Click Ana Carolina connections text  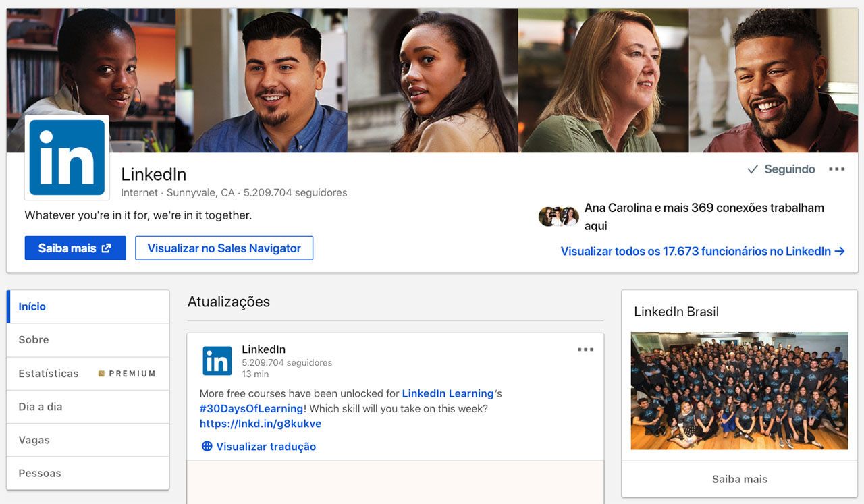[704, 217]
